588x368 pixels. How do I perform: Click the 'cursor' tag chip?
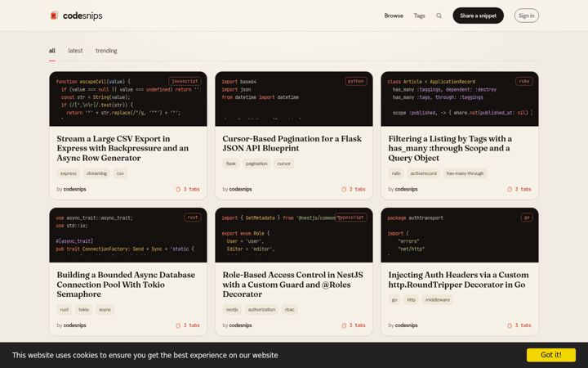click(284, 164)
